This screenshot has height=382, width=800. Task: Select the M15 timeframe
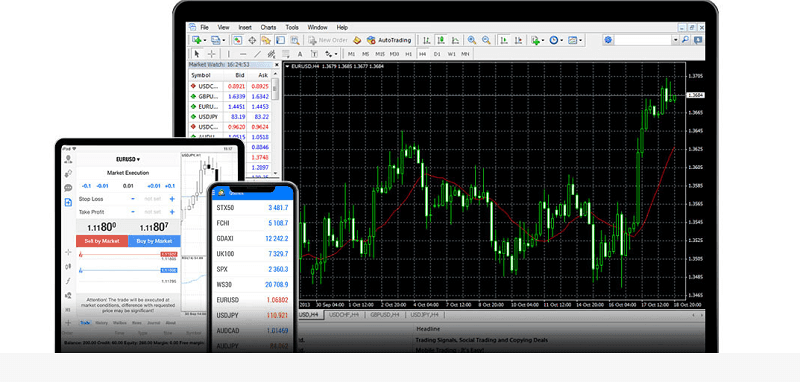380,54
